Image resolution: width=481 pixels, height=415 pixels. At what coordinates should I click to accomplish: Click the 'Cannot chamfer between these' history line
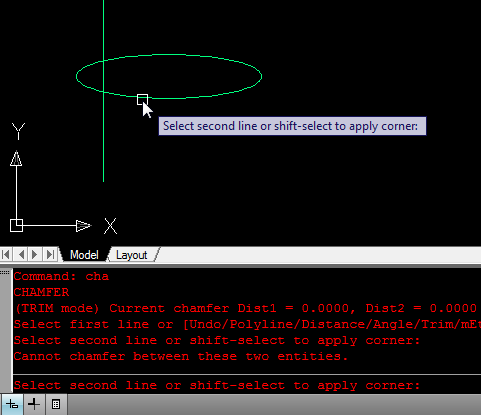pos(181,356)
